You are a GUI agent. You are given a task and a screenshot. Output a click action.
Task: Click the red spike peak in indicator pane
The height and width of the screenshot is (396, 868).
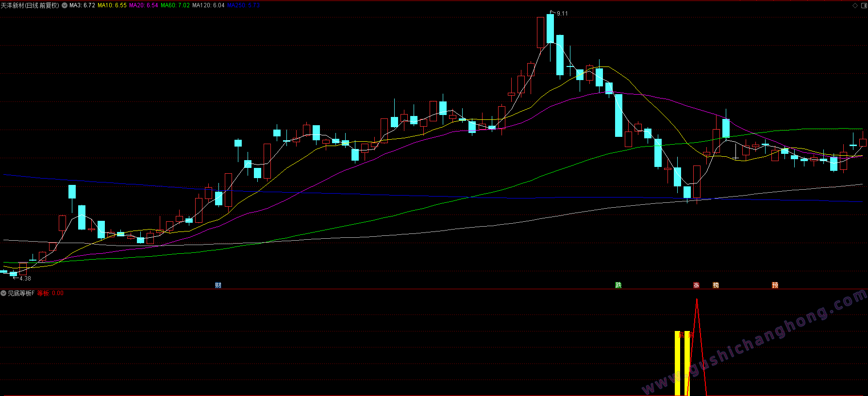coord(697,301)
